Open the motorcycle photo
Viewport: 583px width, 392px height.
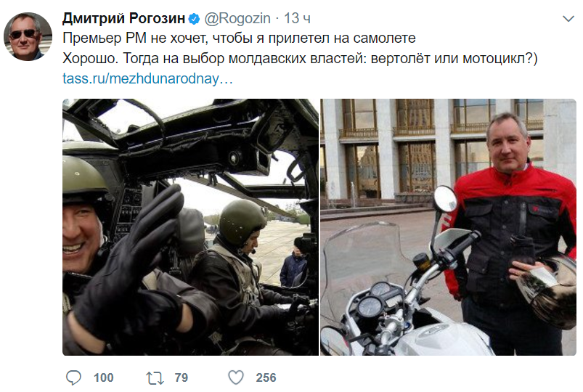click(448, 227)
